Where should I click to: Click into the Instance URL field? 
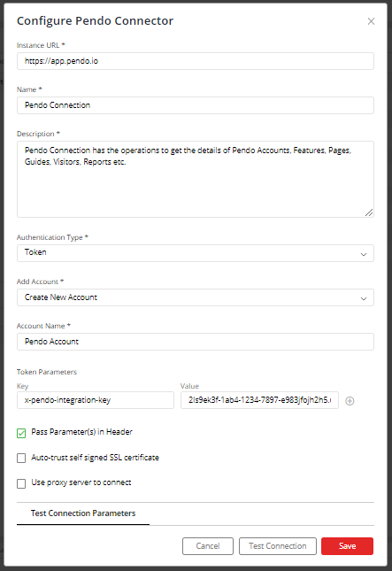point(196,61)
